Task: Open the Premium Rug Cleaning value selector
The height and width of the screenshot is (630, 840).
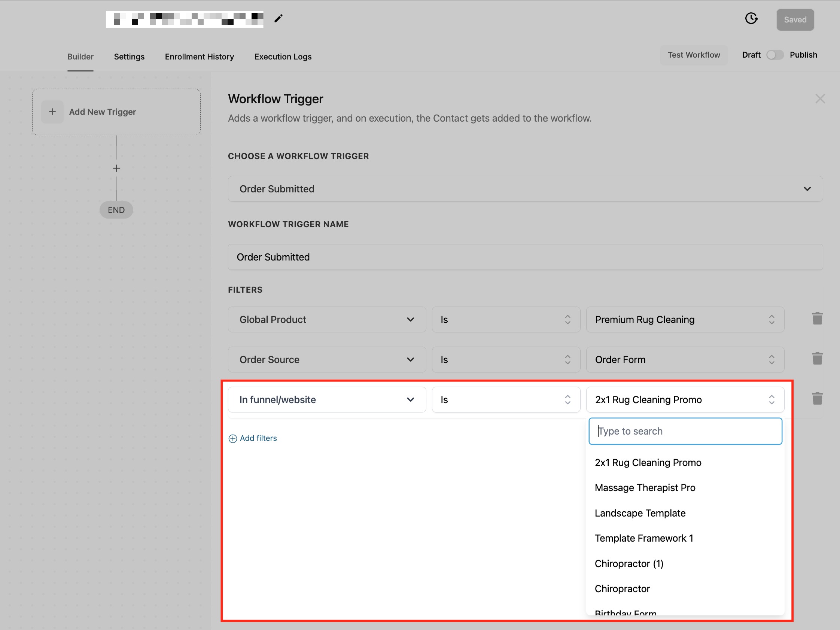Action: (x=685, y=319)
